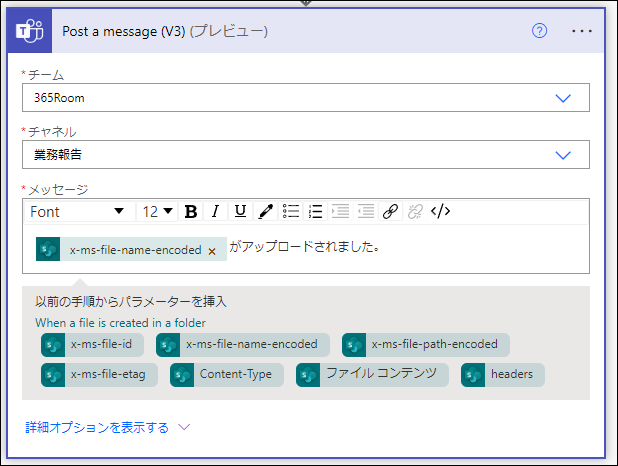Insert the x-ms-file-path-encoded parameter
The height and width of the screenshot is (466, 618).
[x=426, y=345]
